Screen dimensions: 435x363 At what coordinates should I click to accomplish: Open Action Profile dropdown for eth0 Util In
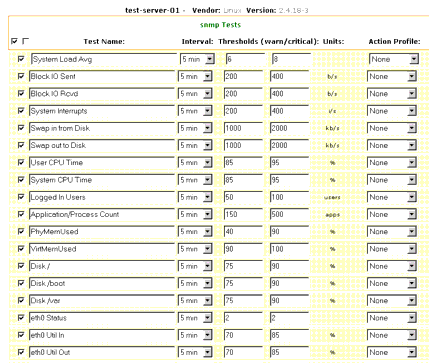392,335
